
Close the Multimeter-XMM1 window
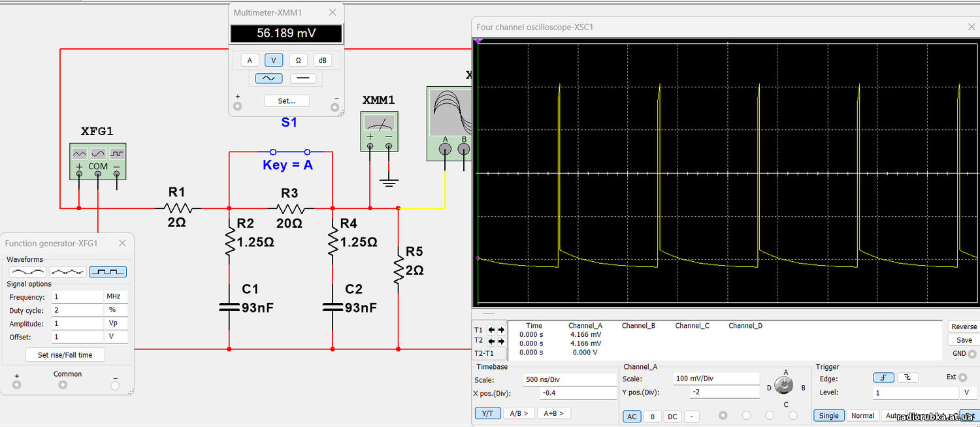(x=333, y=12)
